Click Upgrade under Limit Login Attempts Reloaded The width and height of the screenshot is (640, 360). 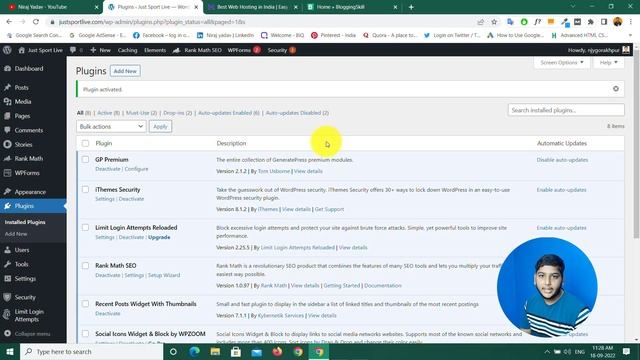point(159,237)
